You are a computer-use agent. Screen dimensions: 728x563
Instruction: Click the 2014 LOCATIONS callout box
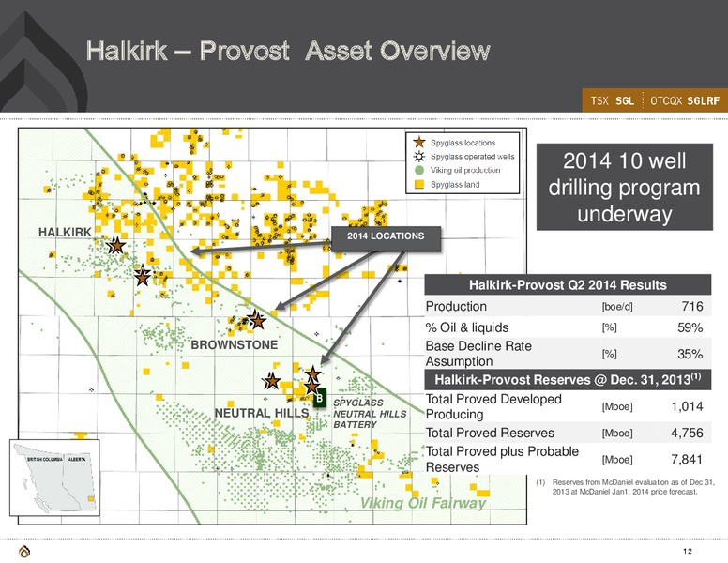click(x=386, y=238)
